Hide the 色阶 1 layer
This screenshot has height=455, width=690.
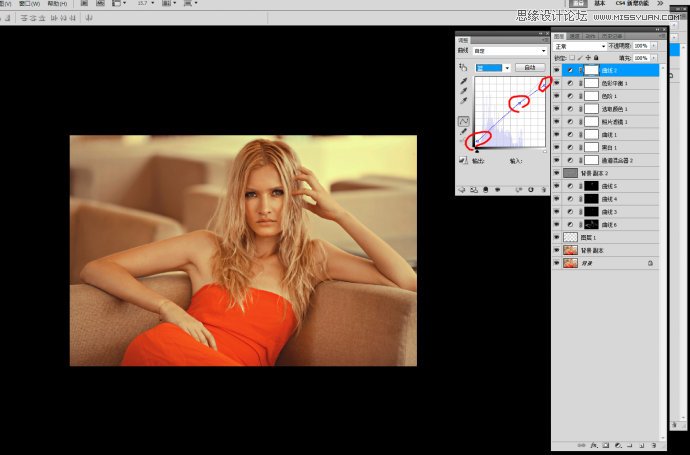coord(557,95)
